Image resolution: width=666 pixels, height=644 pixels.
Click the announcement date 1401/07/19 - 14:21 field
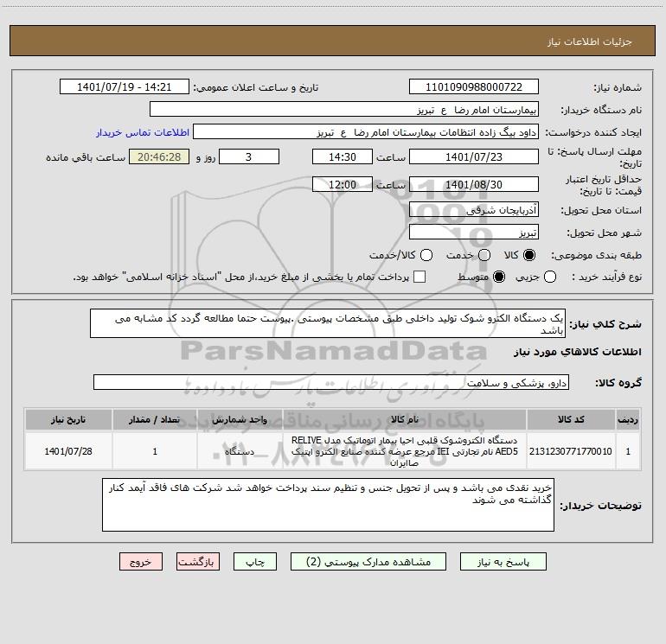(x=125, y=87)
